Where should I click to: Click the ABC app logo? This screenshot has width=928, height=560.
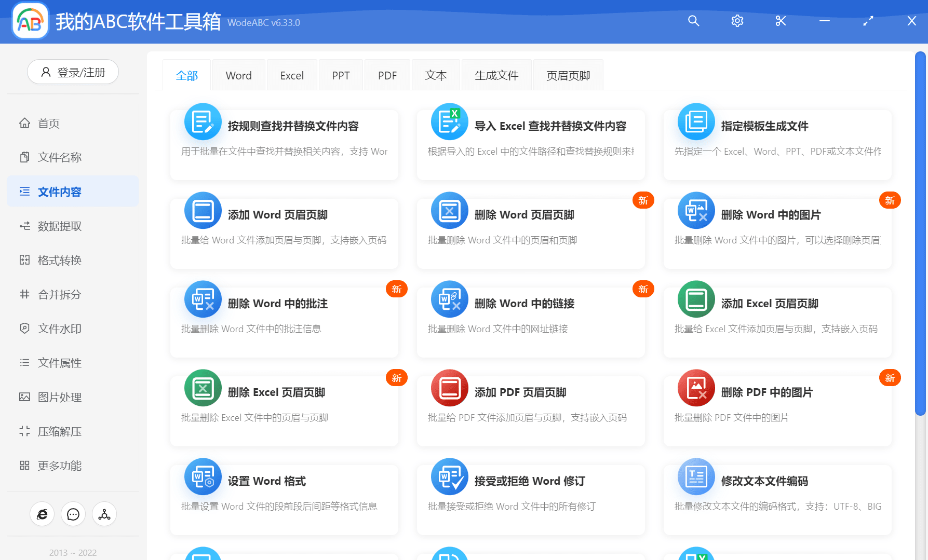30,21
